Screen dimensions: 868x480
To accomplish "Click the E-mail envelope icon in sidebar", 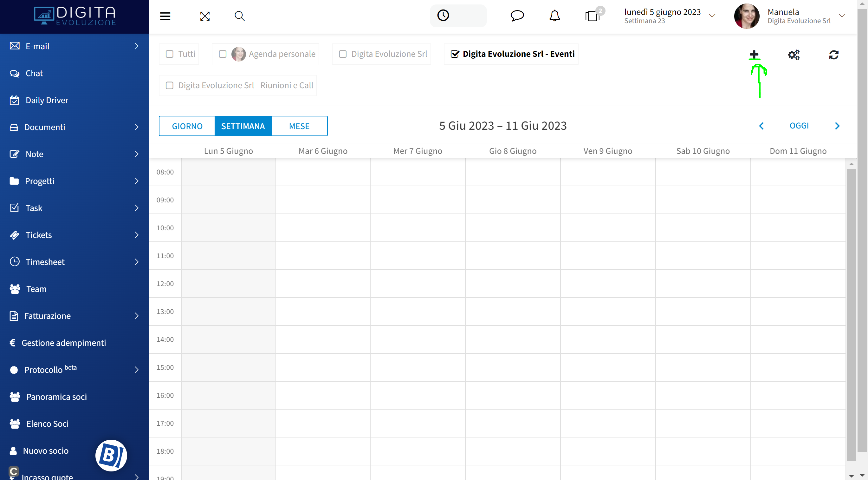I will click(x=15, y=46).
